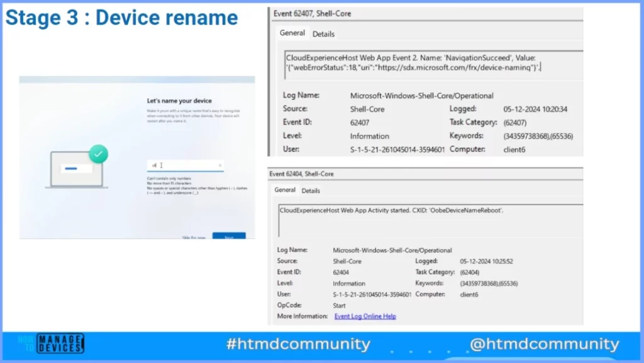Click the NavigationSucceed event description text box
The image size is (644, 363).
(x=433, y=64)
